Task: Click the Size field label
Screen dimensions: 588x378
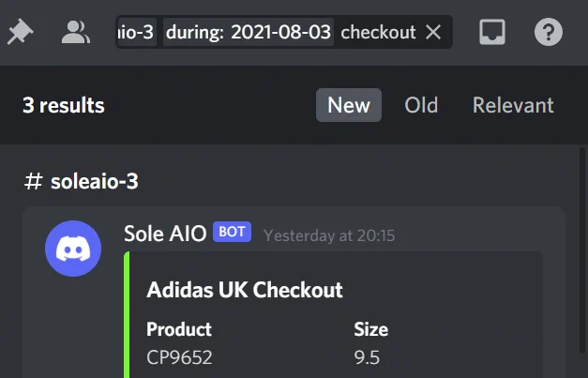Action: pos(370,329)
